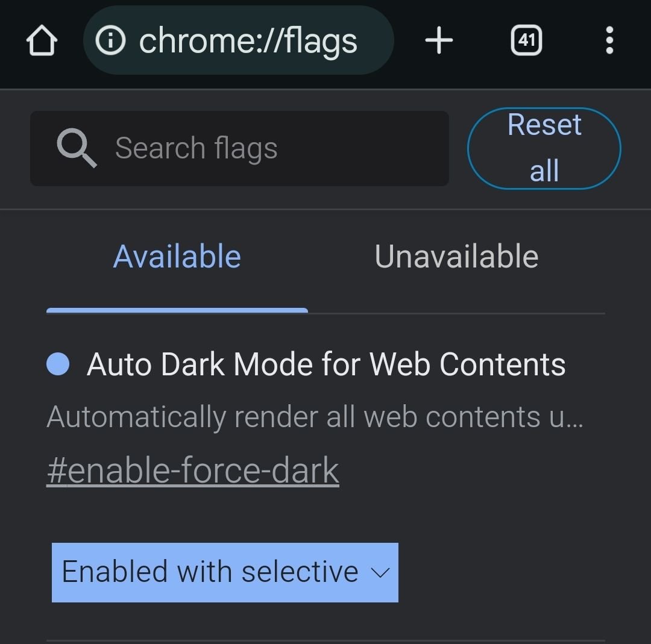Screen dimensions: 651x644
Task: Tap the home icon in the toolbar
Action: [42, 40]
